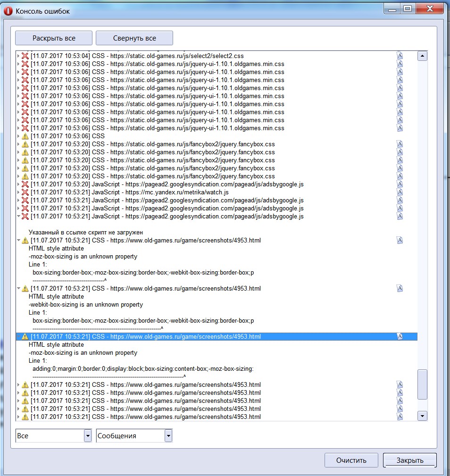The height and width of the screenshot is (476, 450).
Task: Click the vertical scrollbar thumb
Action: [x=422, y=384]
